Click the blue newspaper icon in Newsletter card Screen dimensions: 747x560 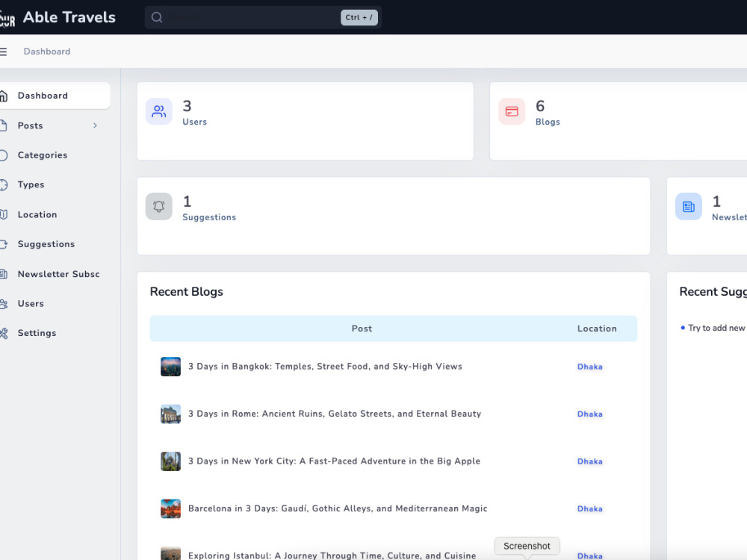(x=689, y=206)
